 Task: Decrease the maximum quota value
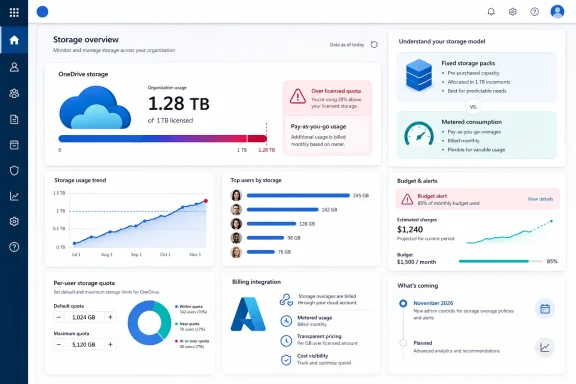click(x=59, y=344)
